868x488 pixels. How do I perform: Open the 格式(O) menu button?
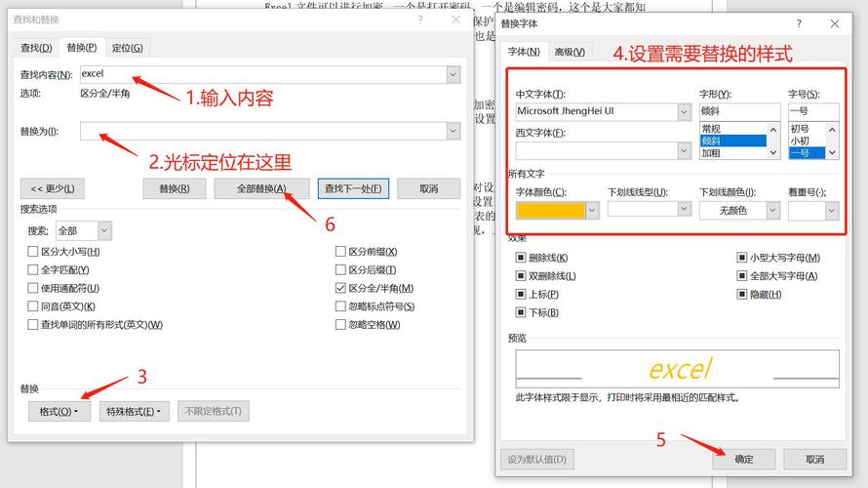click(59, 412)
